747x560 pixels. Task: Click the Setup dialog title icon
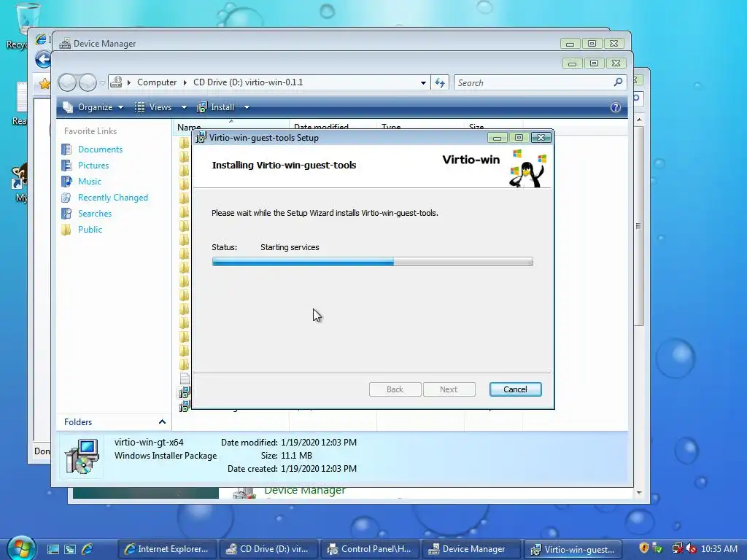tap(201, 138)
